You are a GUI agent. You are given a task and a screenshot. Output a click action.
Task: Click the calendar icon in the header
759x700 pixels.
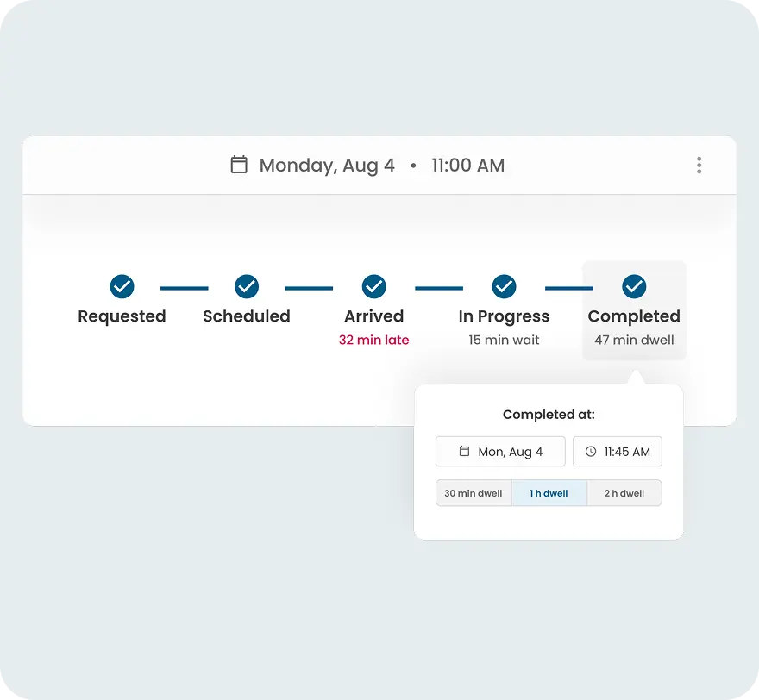(x=239, y=165)
